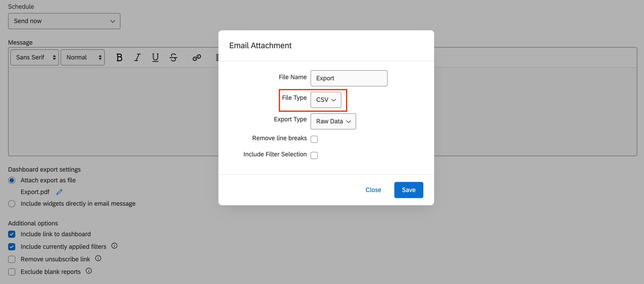Insert a hyperlink using the link icon
This screenshot has width=644, height=284.
click(x=196, y=58)
